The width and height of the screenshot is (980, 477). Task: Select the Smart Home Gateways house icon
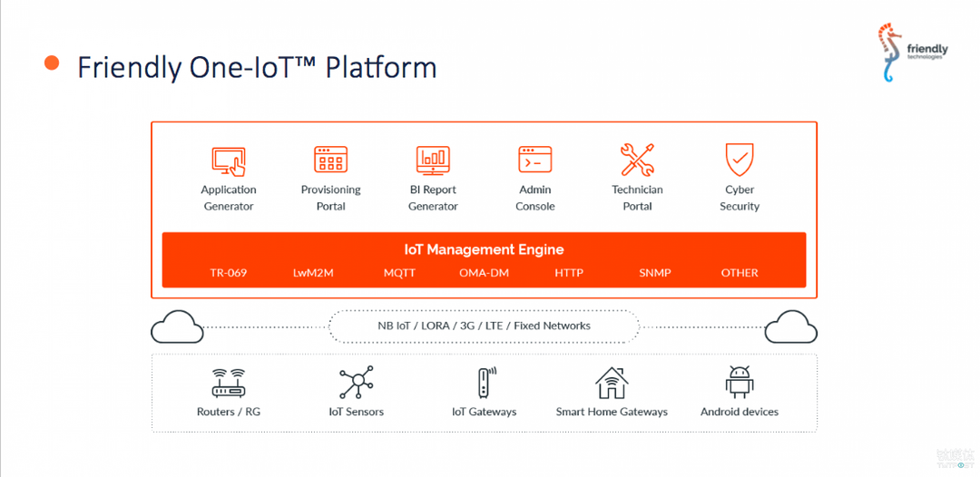point(612,383)
